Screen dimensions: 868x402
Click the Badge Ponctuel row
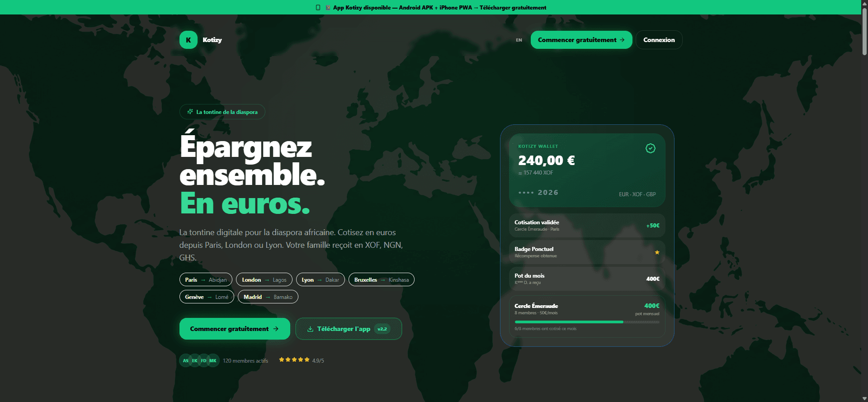click(x=587, y=252)
